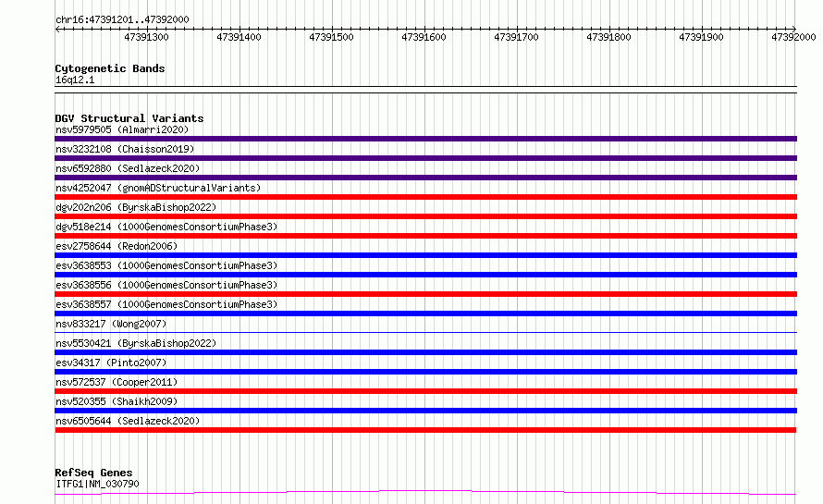Click ruler position 47391600

(424, 37)
